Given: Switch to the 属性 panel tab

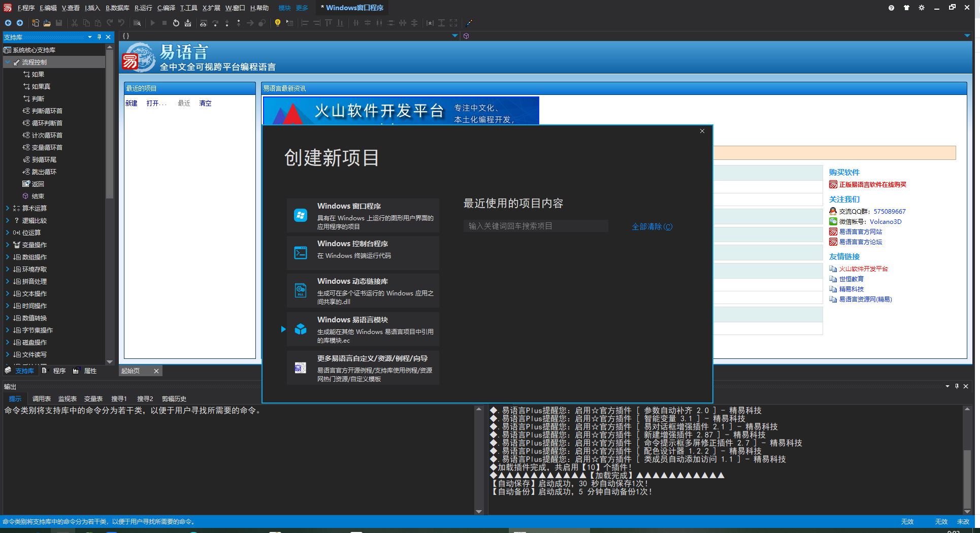Looking at the screenshot, I should (x=85, y=371).
